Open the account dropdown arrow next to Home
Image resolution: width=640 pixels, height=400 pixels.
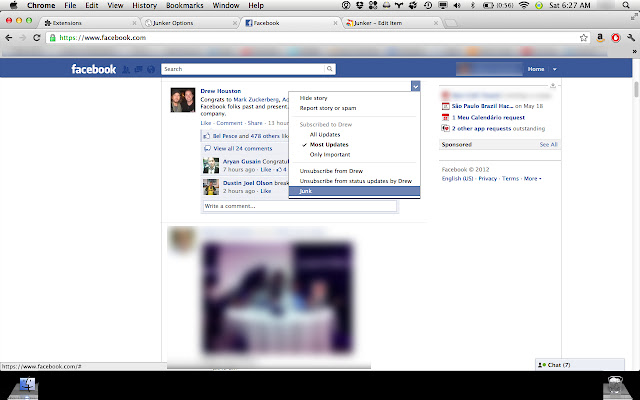555,69
